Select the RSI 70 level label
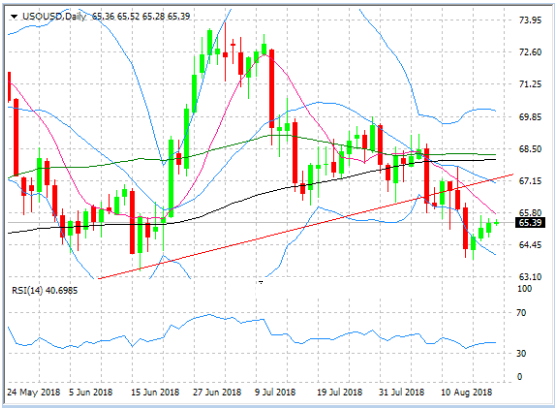The image size is (559, 413). coord(521,313)
